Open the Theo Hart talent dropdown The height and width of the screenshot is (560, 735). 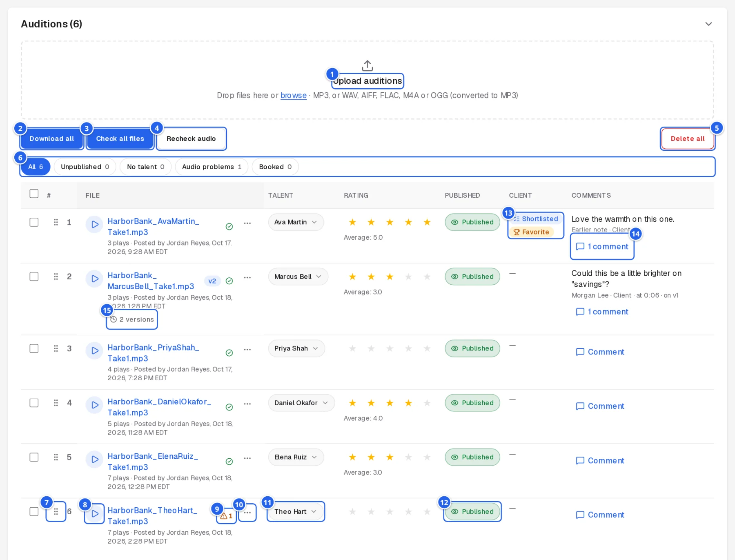coord(296,511)
